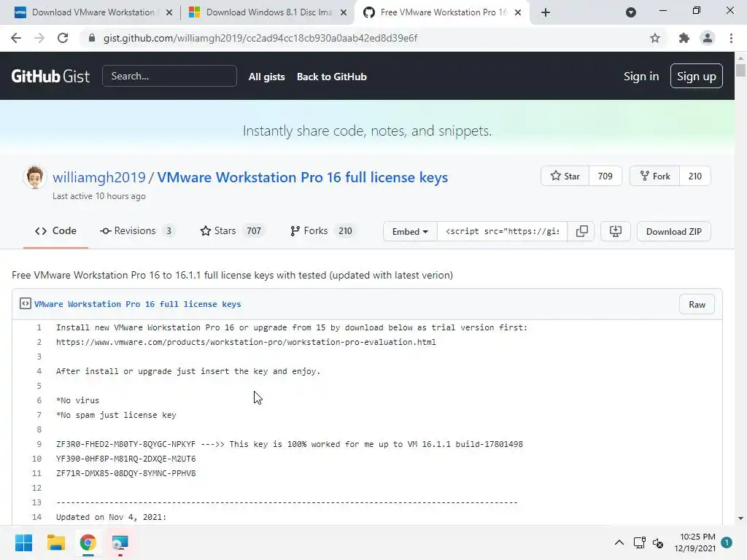Open the Chrome profile avatar
Viewport: 747px width, 560px height.
[x=708, y=38]
